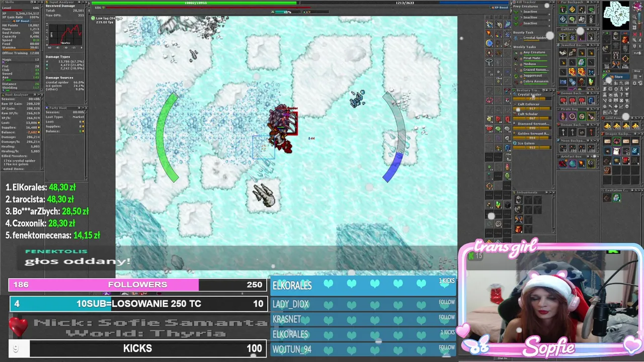Viewport: 644px width, 362px height.
Task: Click the ring item in Galthen's container
Action: pos(563,37)
